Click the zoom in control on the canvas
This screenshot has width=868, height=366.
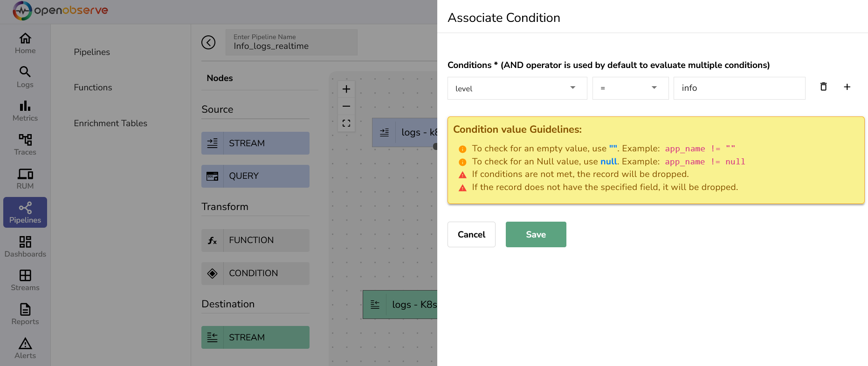tap(346, 88)
